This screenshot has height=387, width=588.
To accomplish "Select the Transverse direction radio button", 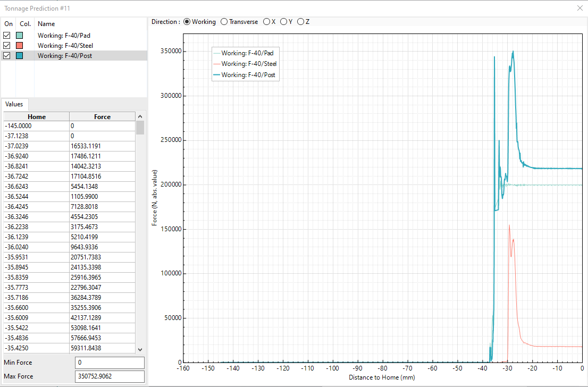I will 224,22.
